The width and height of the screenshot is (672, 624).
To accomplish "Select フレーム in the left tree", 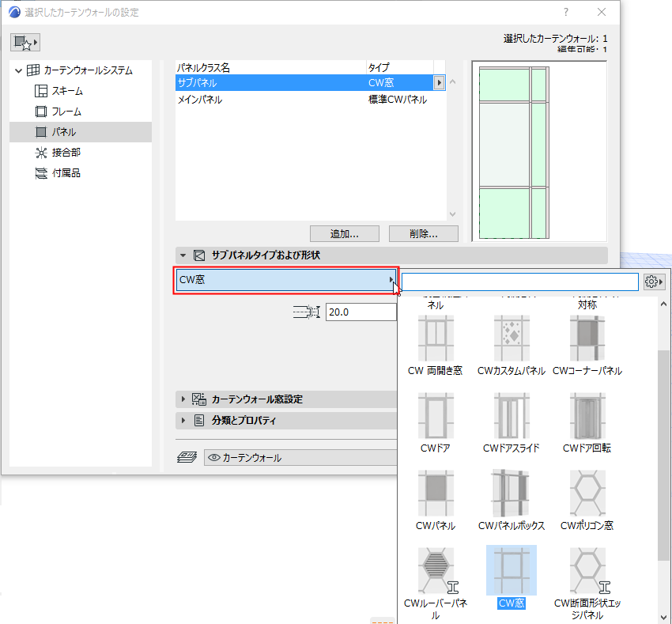I will coord(66,112).
